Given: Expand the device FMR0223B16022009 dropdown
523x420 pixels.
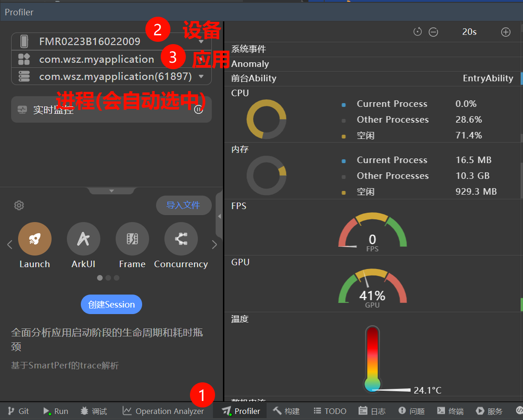Looking at the screenshot, I should 201,42.
